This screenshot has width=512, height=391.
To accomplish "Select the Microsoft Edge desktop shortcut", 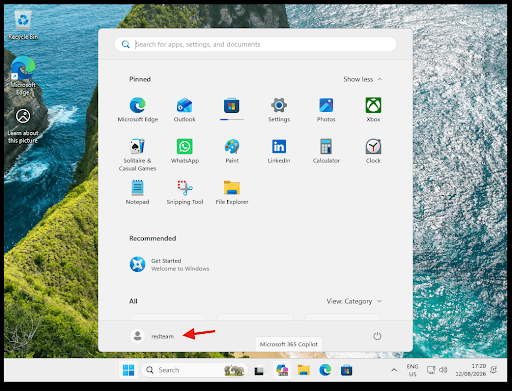I will pos(23,76).
